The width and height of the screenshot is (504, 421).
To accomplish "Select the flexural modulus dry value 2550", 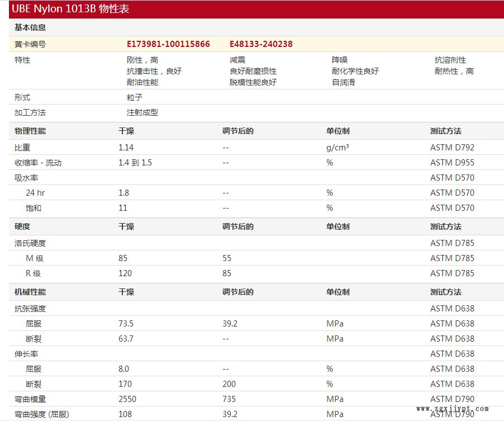I will (x=127, y=399).
